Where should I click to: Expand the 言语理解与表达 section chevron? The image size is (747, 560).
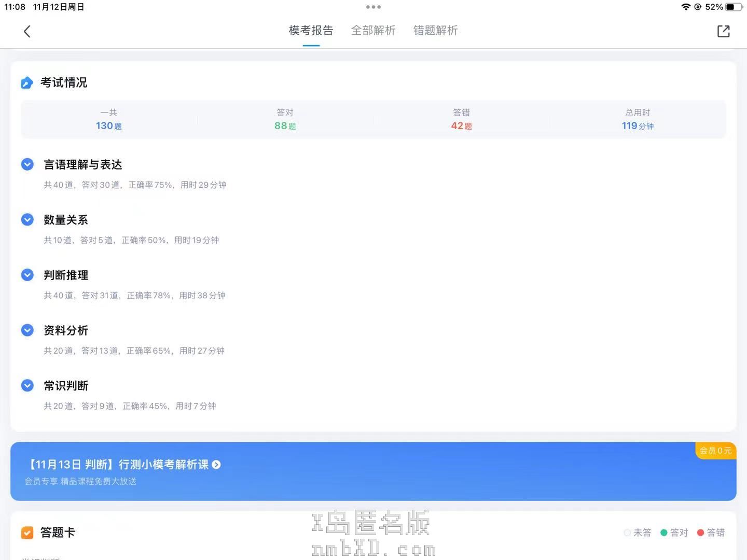(x=27, y=164)
